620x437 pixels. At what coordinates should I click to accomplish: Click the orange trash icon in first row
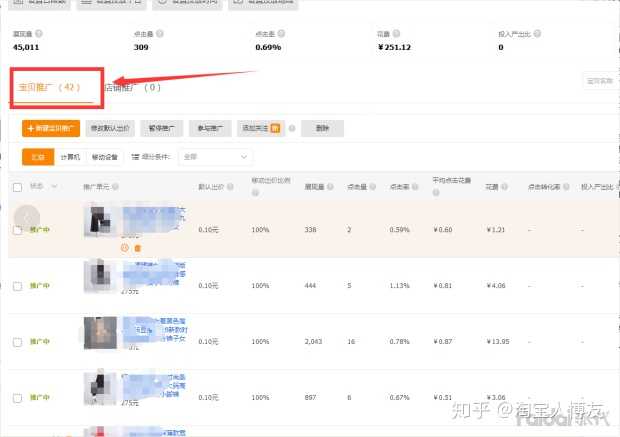pos(138,247)
